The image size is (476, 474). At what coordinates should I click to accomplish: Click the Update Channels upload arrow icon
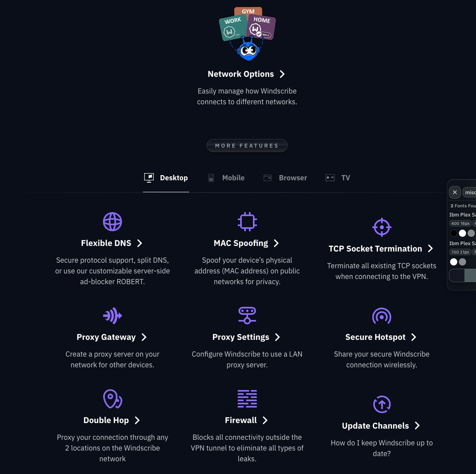pyautogui.click(x=382, y=404)
